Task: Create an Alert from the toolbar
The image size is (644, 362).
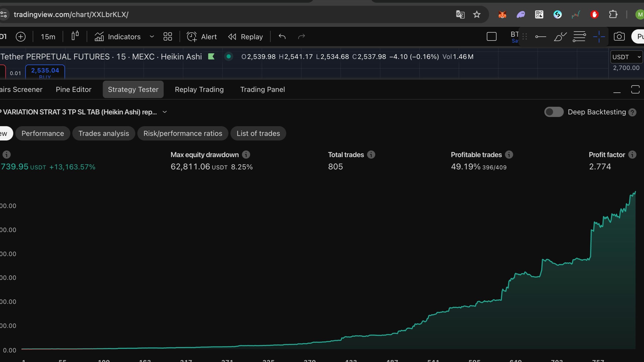Action: 202,37
